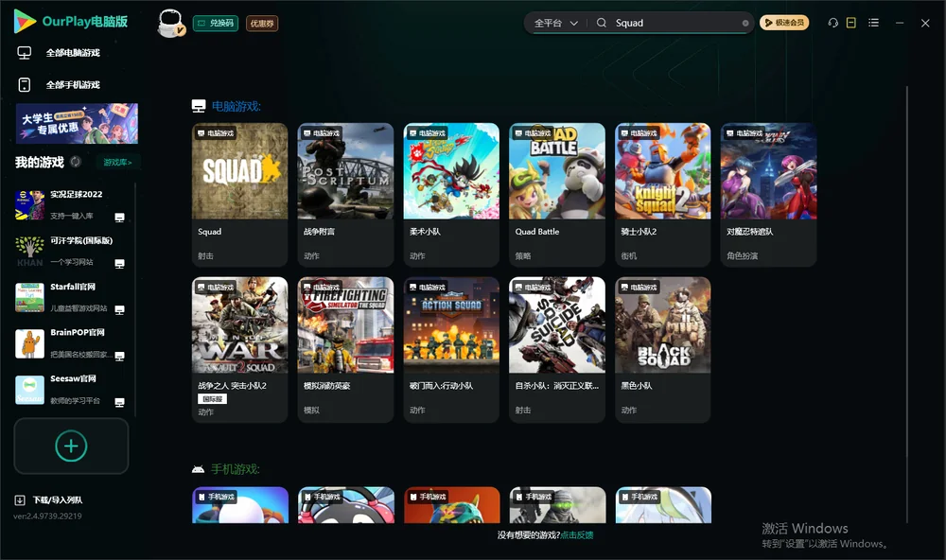Open the 对魔忍特遣队 game card
The height and width of the screenshot is (560, 946).
[768, 194]
